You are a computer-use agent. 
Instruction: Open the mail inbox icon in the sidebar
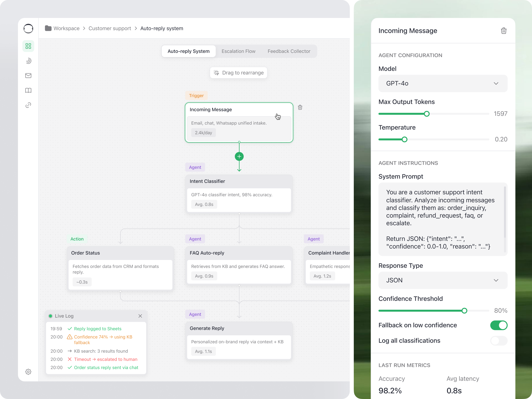[28, 75]
